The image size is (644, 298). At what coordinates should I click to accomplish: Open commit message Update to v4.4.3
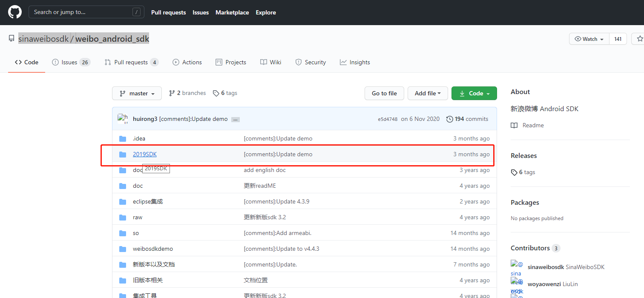pyautogui.click(x=282, y=249)
